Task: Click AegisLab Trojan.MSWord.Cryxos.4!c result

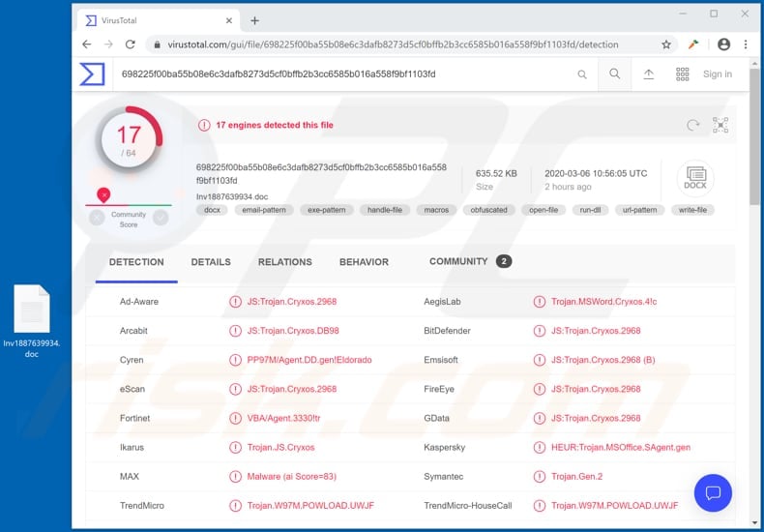Action: [x=603, y=302]
